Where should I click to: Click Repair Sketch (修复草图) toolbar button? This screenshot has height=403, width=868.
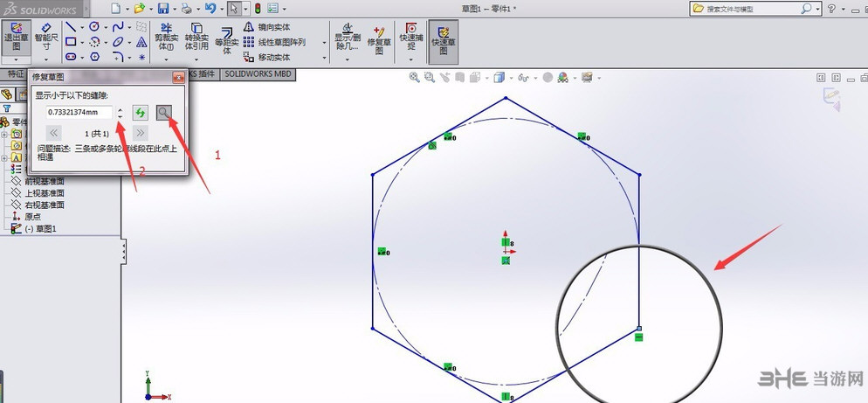tap(379, 40)
